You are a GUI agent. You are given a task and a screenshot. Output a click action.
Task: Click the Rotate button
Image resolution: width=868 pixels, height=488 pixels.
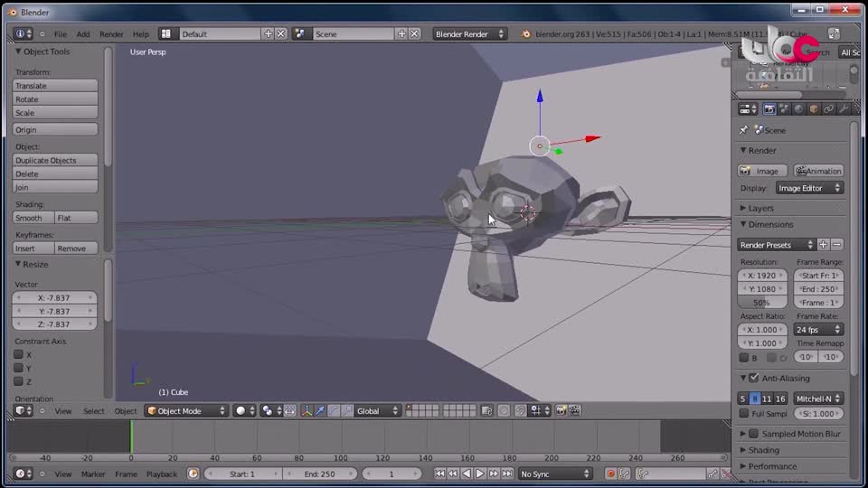55,99
